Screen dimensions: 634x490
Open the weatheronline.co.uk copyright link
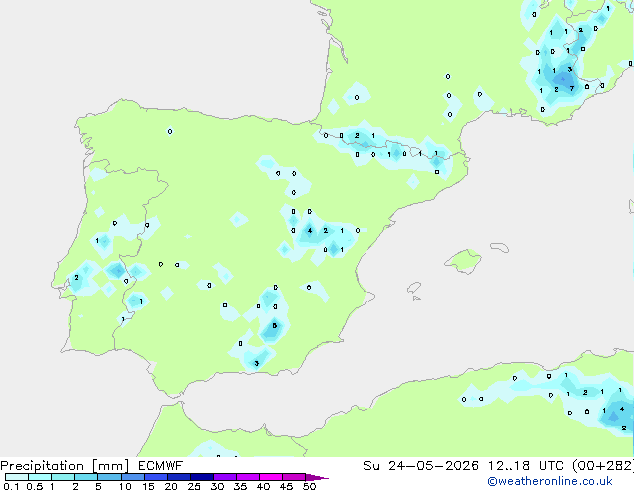click(550, 481)
